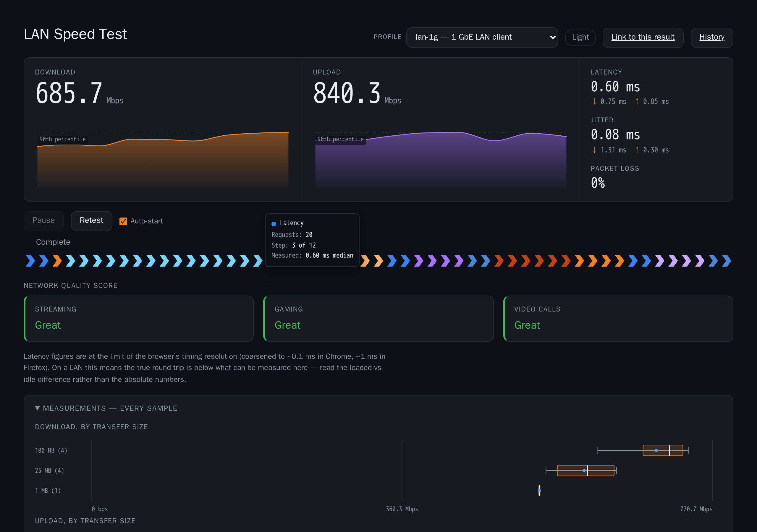The height and width of the screenshot is (532, 757).
Task: Click the 25 MB download box plot
Action: click(x=585, y=470)
